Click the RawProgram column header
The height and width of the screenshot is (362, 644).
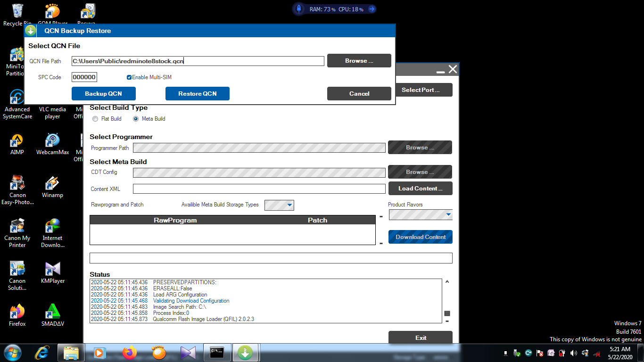coord(175,220)
